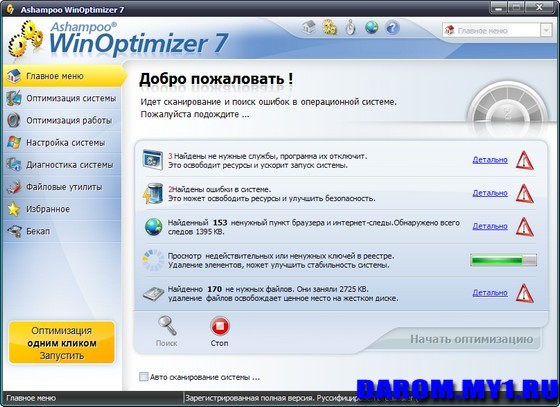Open the blue help question mark icon
The height and width of the screenshot is (407, 560).
(x=392, y=27)
